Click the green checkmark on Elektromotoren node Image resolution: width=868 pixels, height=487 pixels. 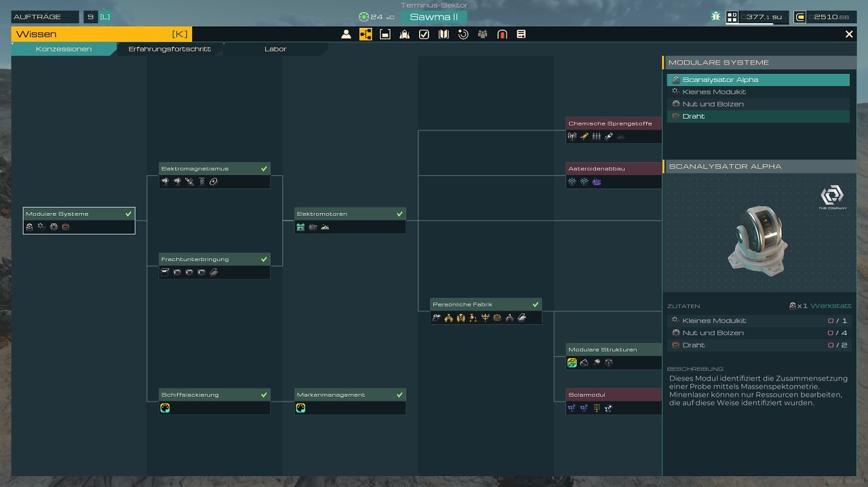click(x=399, y=214)
